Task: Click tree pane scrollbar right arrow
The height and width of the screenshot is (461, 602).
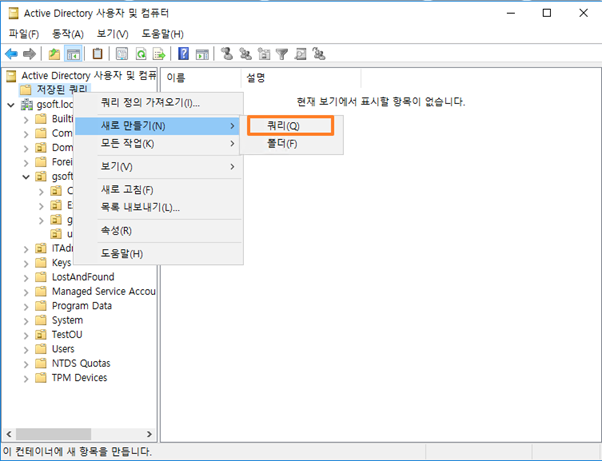Action: pyautogui.click(x=149, y=434)
